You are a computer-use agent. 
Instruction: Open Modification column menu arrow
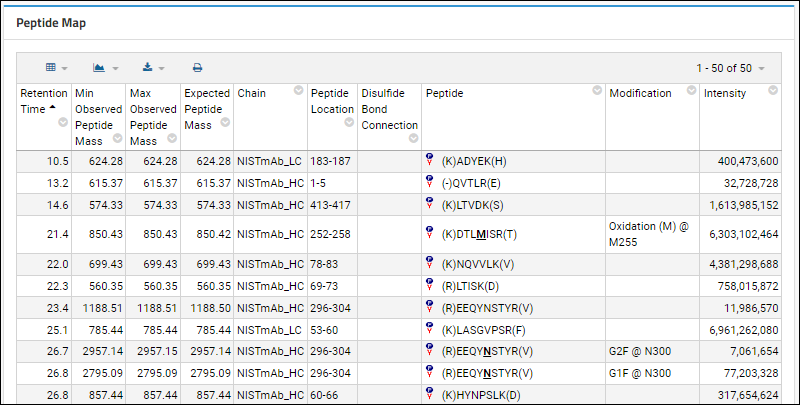point(691,90)
